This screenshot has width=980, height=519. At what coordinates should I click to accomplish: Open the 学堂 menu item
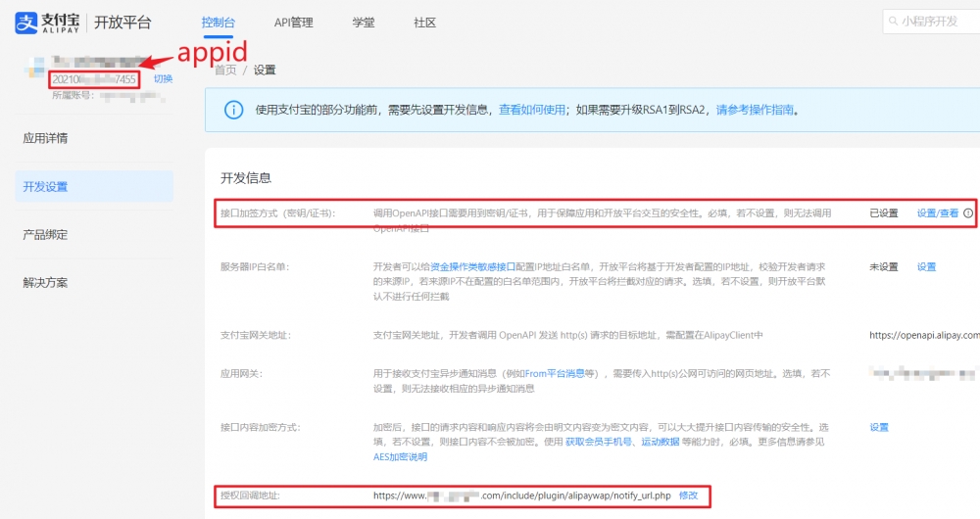pos(364,23)
